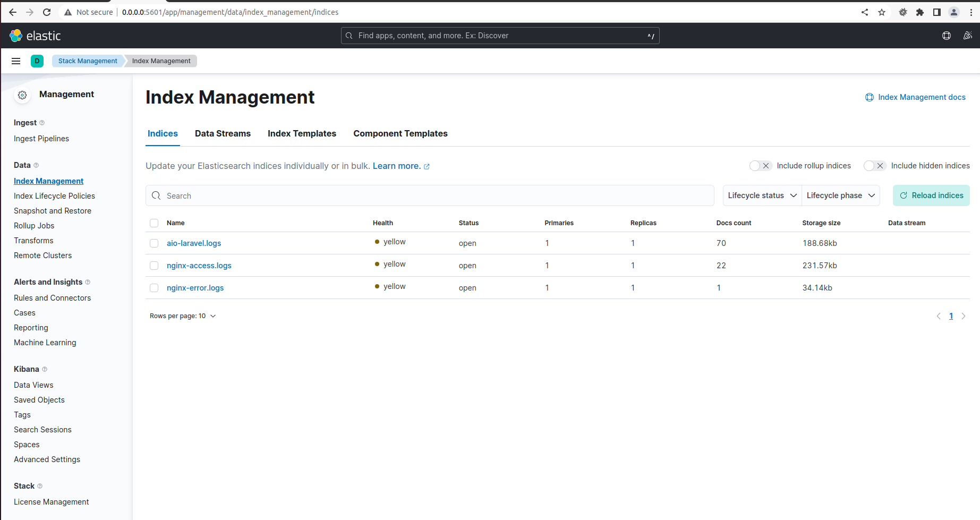
Task: Click the Management gear icon
Action: click(22, 95)
